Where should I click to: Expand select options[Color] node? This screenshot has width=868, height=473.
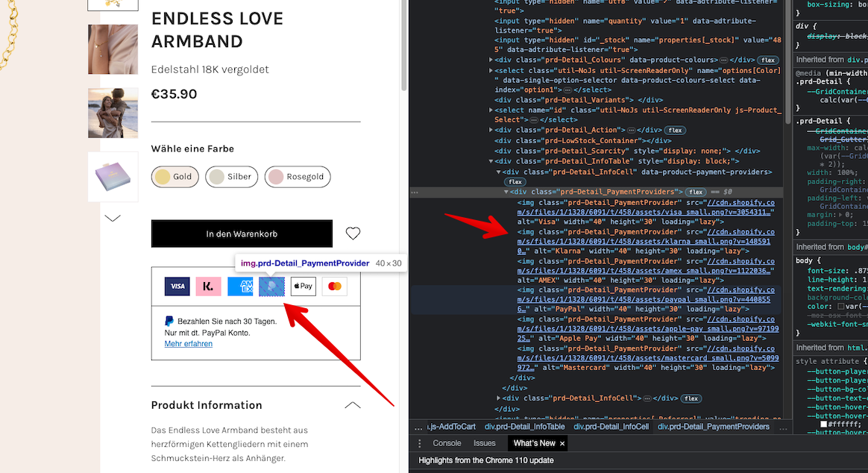[491, 71]
